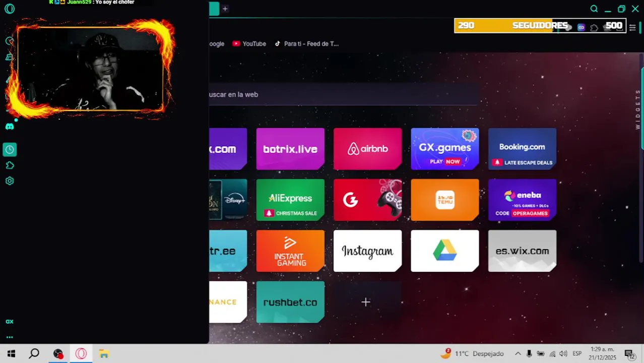Open the sidebar Extensions cube icon

coord(10,165)
